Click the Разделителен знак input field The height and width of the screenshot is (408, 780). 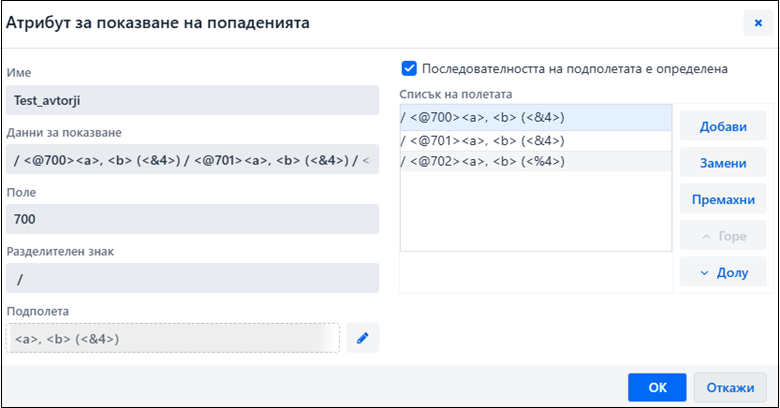193,279
